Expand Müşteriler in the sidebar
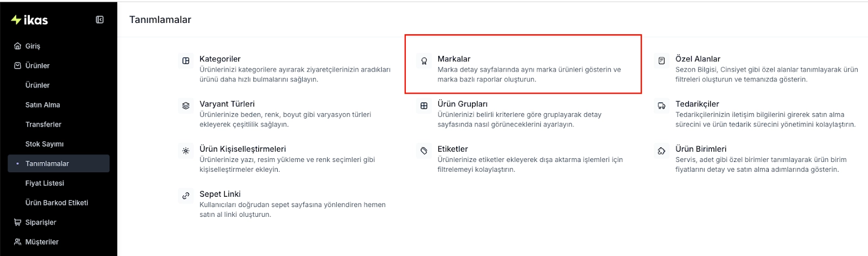868x256 pixels. pyautogui.click(x=42, y=242)
